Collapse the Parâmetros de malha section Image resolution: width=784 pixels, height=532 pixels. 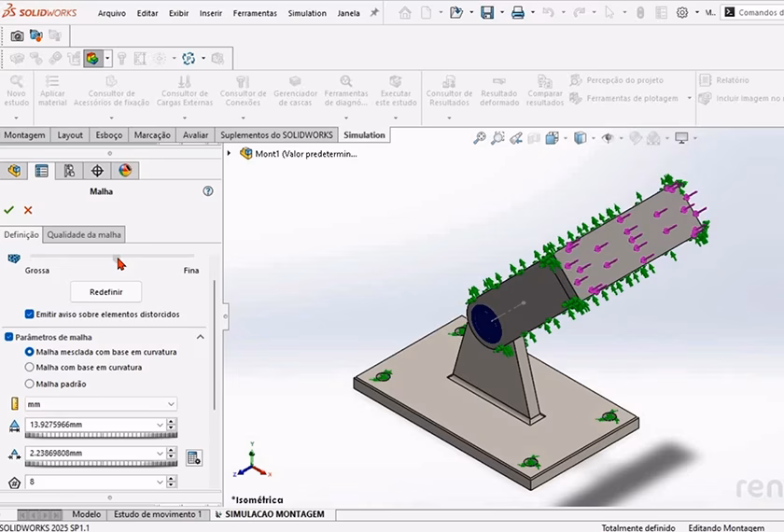tap(200, 337)
